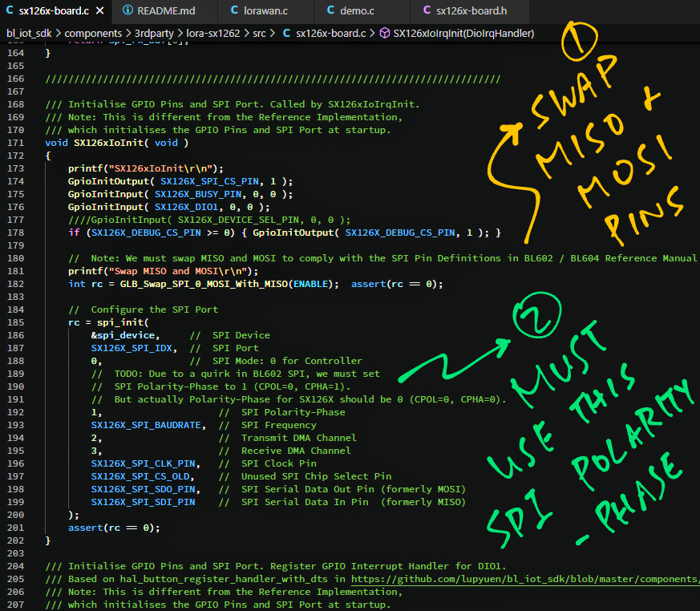Click the cube symbol icon in breadcrumb
This screenshot has height=611, width=700.
[x=384, y=34]
